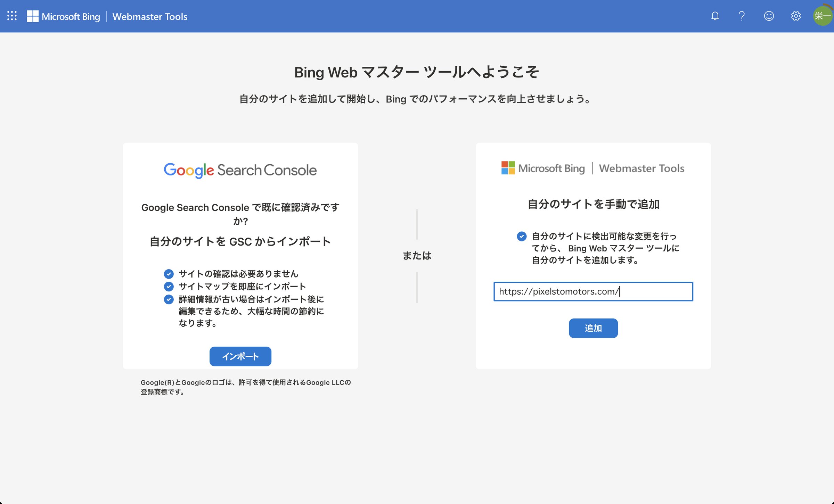
Task: Click the 追加 button
Action: coord(593,328)
